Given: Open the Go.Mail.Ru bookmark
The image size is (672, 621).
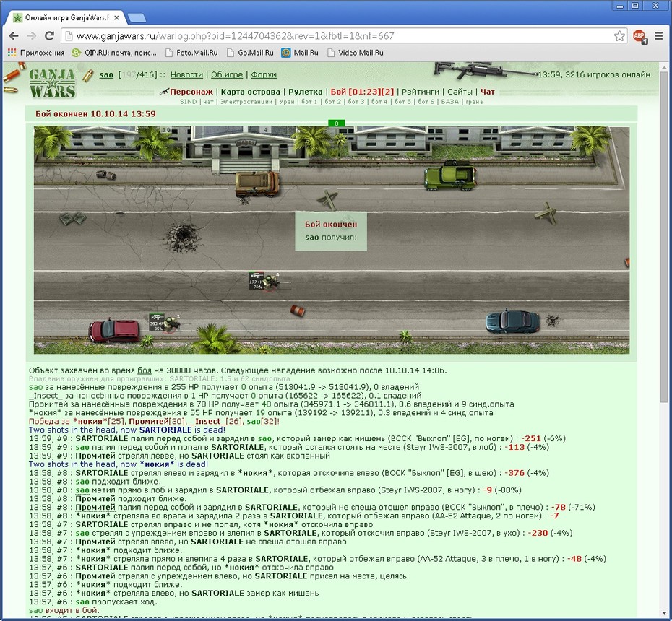Looking at the screenshot, I should tap(250, 53).
